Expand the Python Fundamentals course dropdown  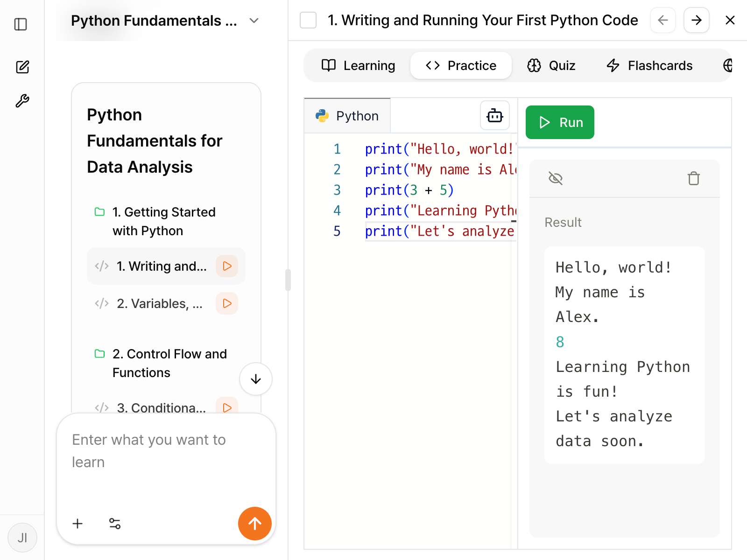(x=254, y=21)
